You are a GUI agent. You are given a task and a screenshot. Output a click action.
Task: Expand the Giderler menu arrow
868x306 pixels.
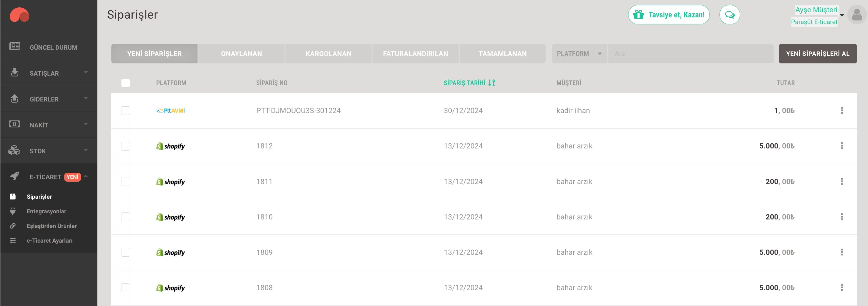pyautogui.click(x=86, y=98)
